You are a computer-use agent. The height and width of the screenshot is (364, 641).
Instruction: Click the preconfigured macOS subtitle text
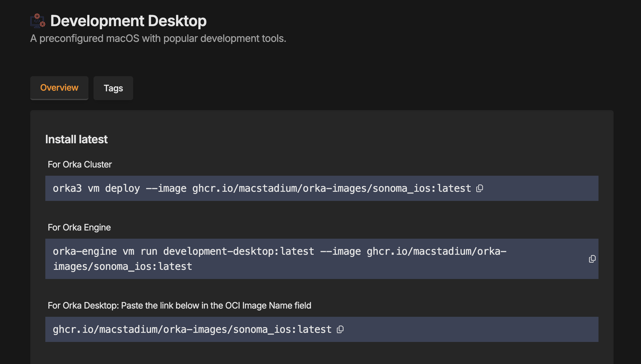158,38
